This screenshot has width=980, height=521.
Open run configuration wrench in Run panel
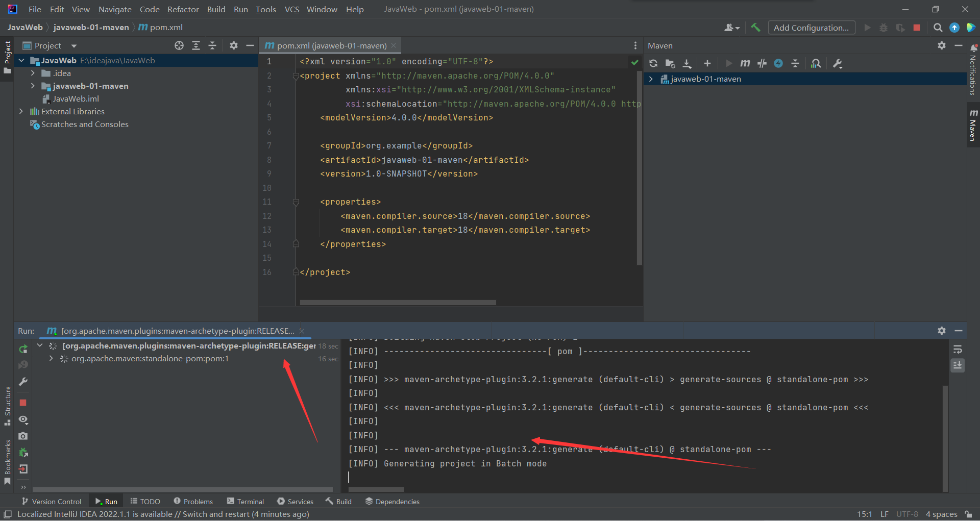pyautogui.click(x=23, y=382)
